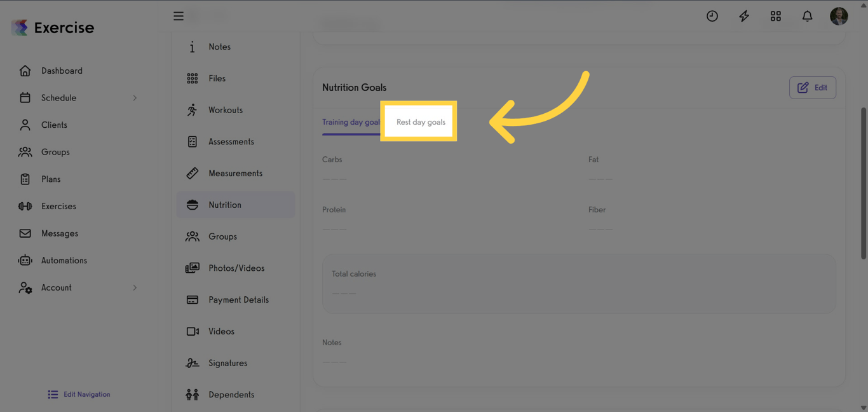The image size is (868, 412).
Task: Open the notifications bell icon
Action: coord(808,16)
